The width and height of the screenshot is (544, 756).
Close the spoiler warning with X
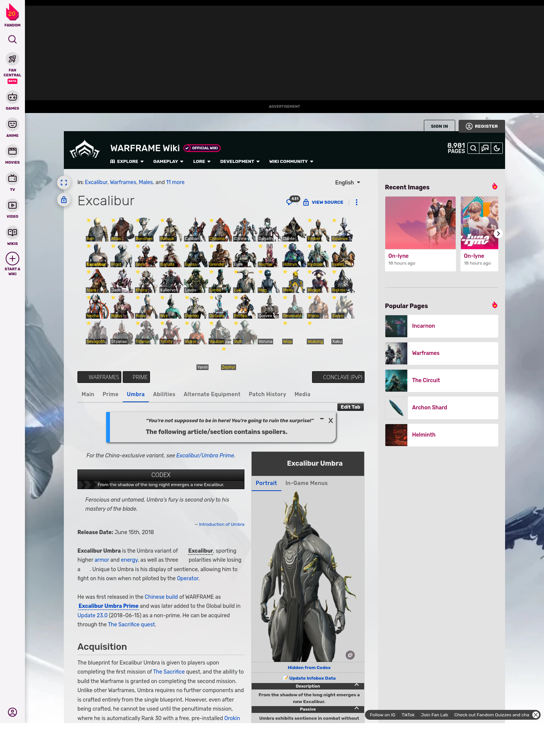(331, 420)
